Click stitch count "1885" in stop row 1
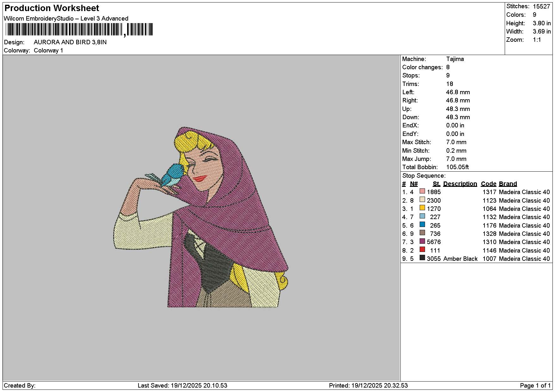 tap(434, 192)
